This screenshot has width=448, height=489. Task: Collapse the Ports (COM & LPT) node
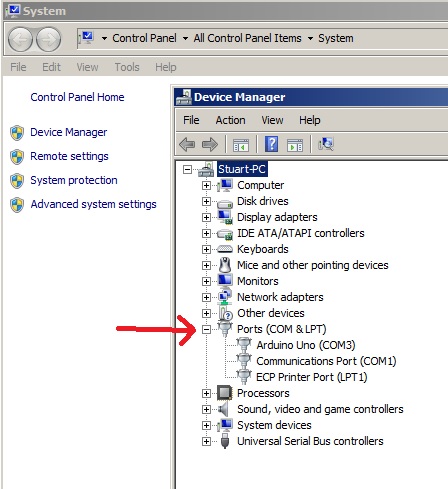pos(206,330)
